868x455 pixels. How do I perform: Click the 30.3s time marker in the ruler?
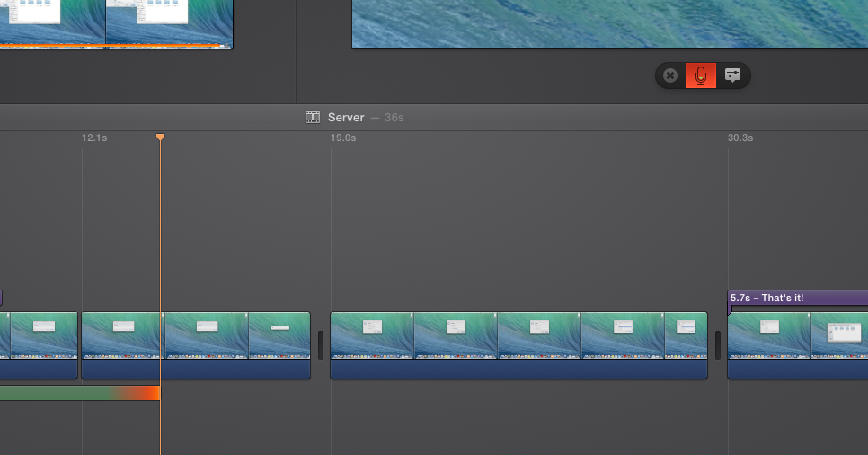tap(740, 138)
